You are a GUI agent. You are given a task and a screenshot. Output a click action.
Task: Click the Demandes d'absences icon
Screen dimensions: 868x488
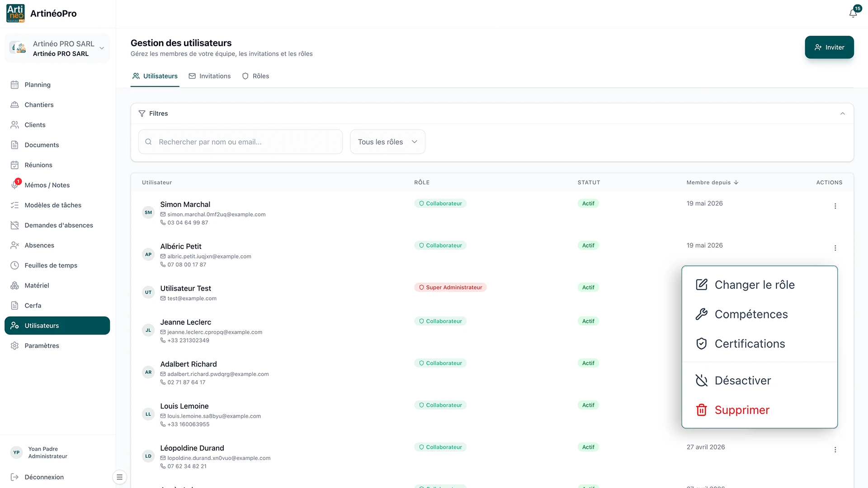[x=15, y=225]
